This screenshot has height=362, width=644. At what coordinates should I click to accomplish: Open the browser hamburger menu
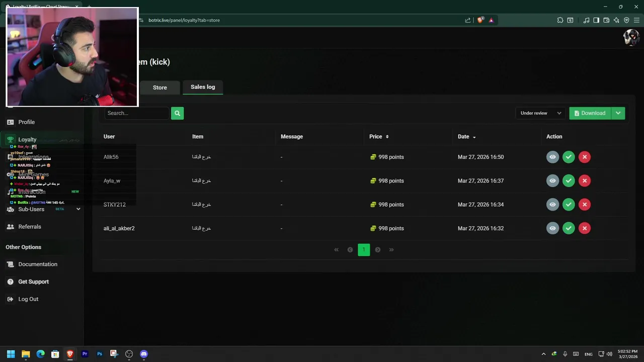click(636, 20)
